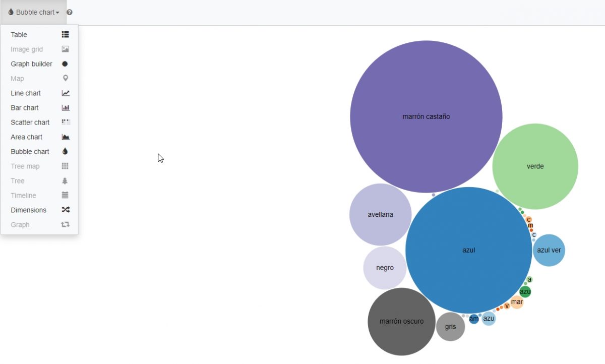Click the verde bubble

(x=535, y=166)
